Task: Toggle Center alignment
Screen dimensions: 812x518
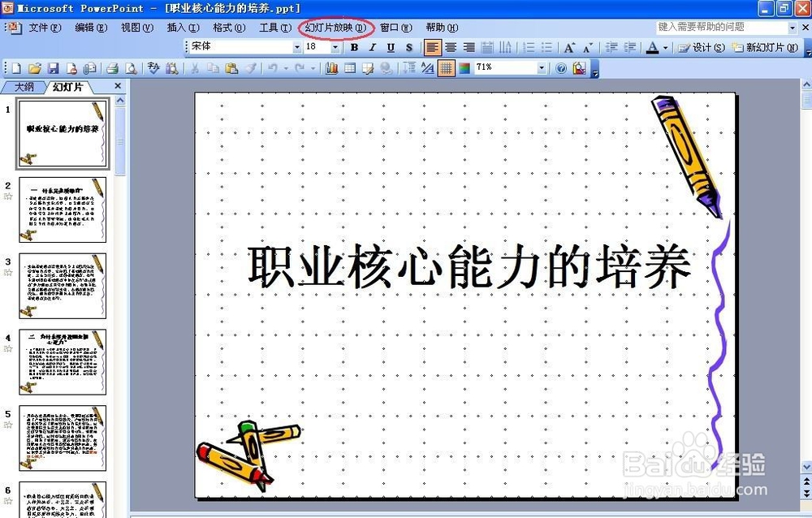Action: [x=451, y=48]
